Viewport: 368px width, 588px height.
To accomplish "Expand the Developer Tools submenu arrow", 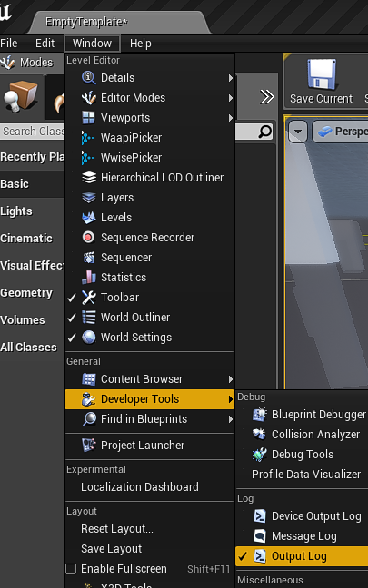I will coord(231,399).
